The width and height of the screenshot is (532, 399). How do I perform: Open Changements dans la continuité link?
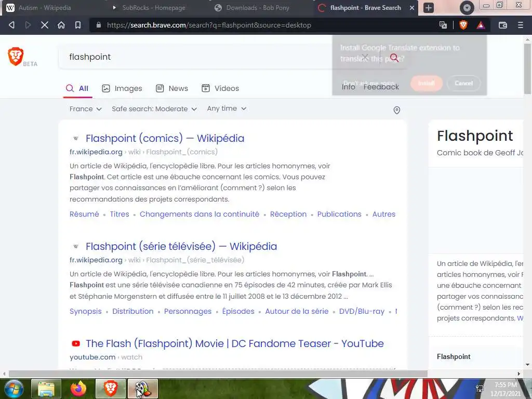pyautogui.click(x=199, y=214)
